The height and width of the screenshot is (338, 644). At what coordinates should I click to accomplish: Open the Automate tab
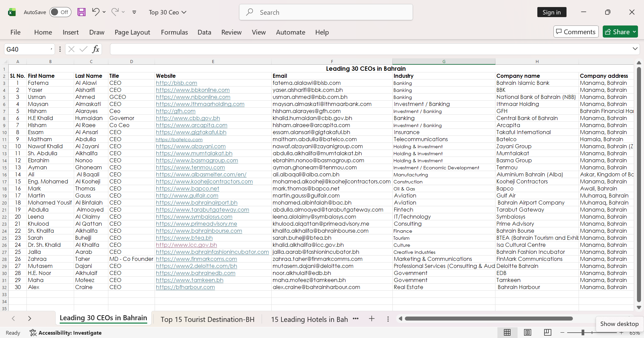click(290, 32)
